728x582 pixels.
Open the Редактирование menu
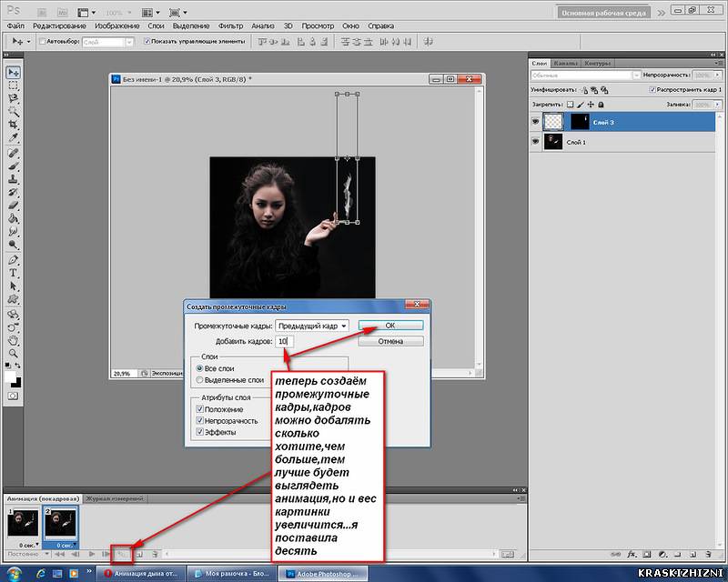[x=59, y=26]
